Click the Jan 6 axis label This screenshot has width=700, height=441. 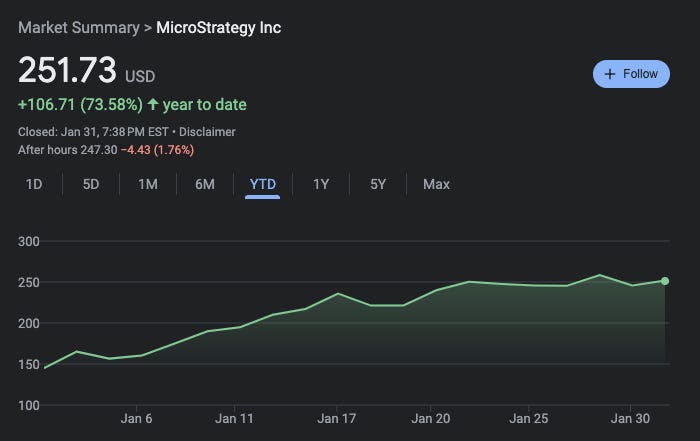pos(136,419)
